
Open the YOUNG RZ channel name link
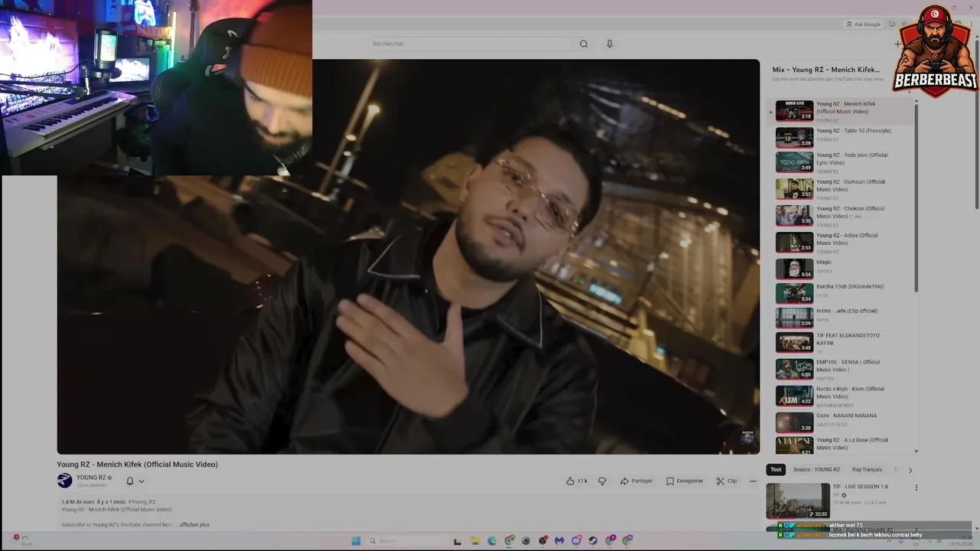91,478
